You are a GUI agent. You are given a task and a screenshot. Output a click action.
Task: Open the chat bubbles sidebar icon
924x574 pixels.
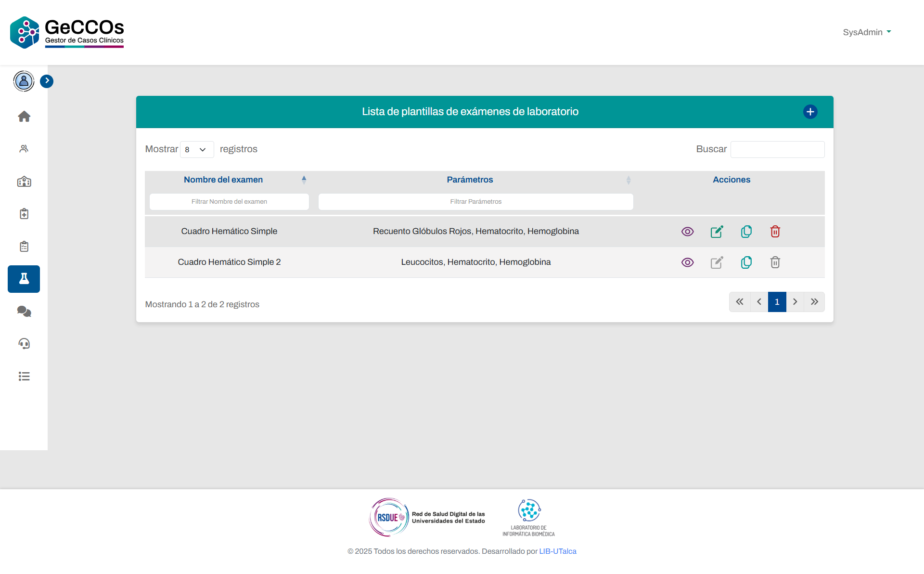[24, 312]
